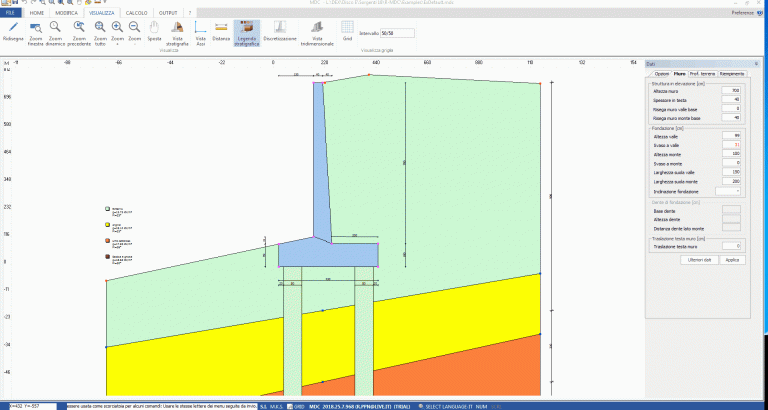Toggle Vista Assi axes display
Viewport: 768px width, 410px height.
click(201, 31)
